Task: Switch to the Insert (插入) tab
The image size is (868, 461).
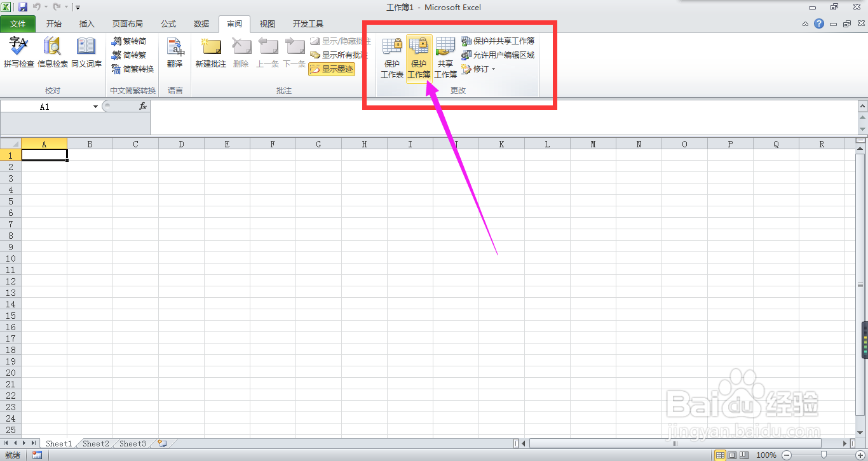Action: pyautogui.click(x=87, y=24)
